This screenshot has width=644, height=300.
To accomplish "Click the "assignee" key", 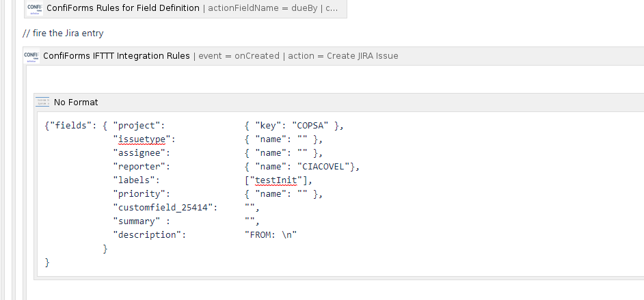I will coord(139,153).
